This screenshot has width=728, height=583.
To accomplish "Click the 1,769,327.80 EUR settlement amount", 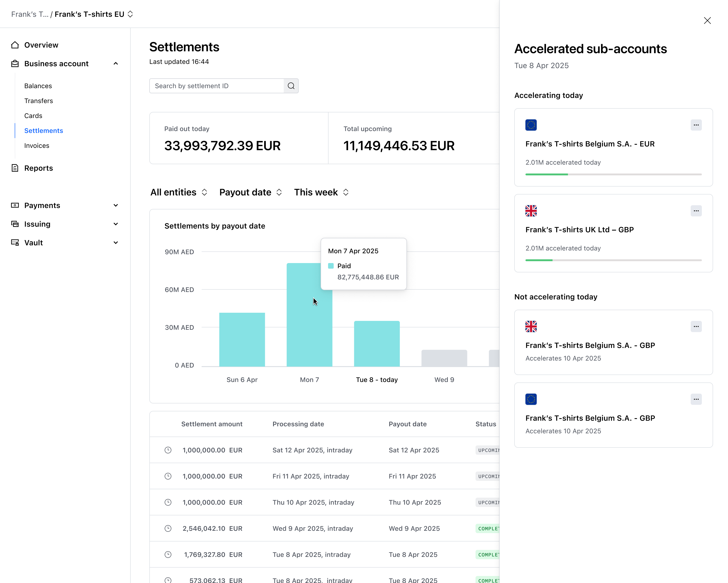I will pyautogui.click(x=213, y=555).
